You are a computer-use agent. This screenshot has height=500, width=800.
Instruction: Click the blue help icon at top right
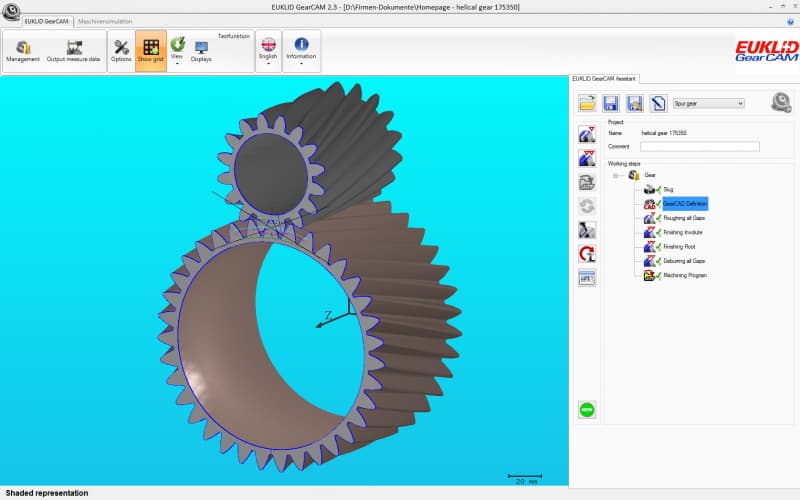790,21
